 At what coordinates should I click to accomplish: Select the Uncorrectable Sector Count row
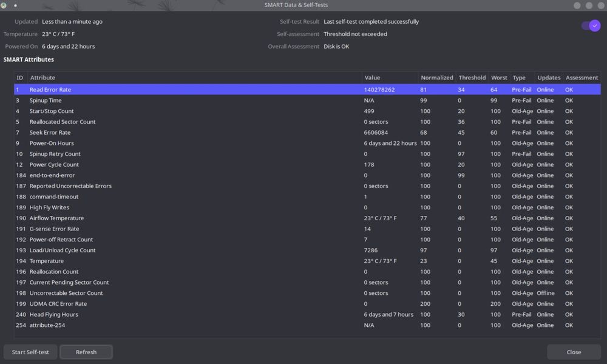pyautogui.click(x=307, y=293)
